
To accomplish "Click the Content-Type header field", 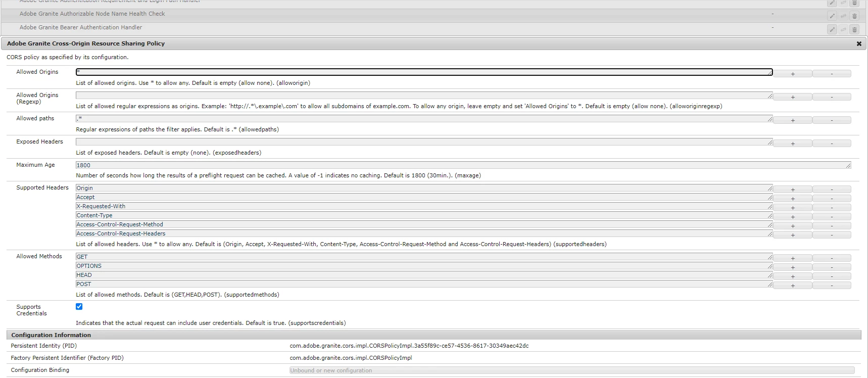I will pyautogui.click(x=424, y=215).
